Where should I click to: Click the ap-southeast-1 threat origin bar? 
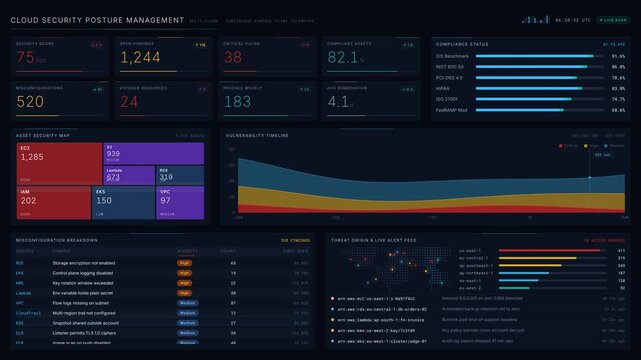pyautogui.click(x=552, y=266)
